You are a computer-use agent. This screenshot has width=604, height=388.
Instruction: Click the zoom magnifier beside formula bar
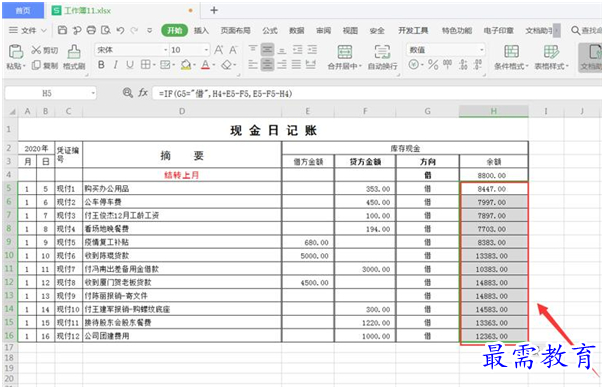click(127, 93)
